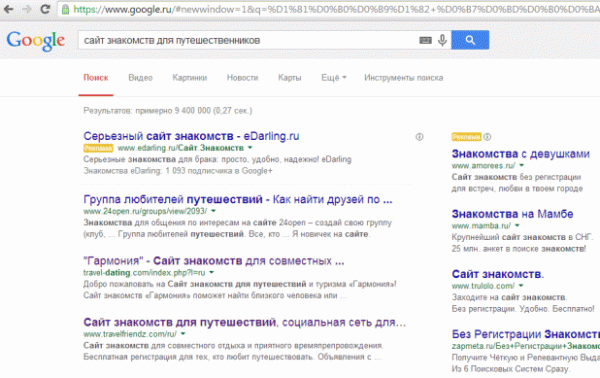Click the browser back arrow

tap(8, 9)
